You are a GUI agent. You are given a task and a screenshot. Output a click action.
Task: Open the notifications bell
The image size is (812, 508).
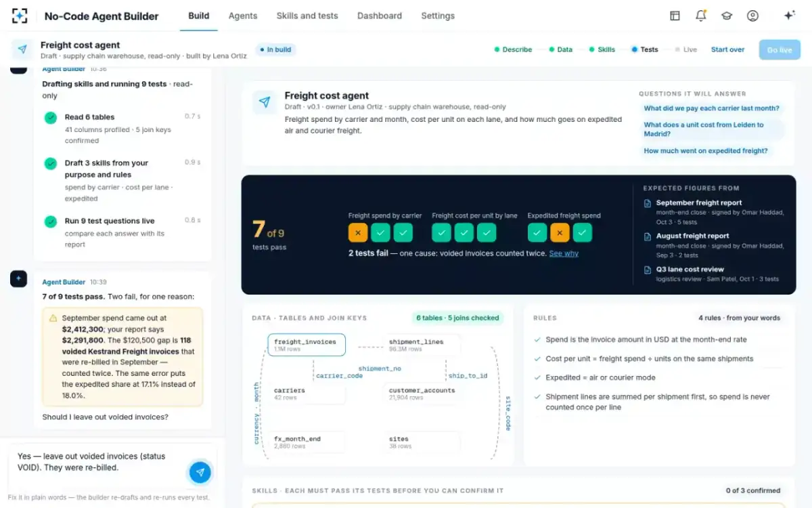coord(701,16)
